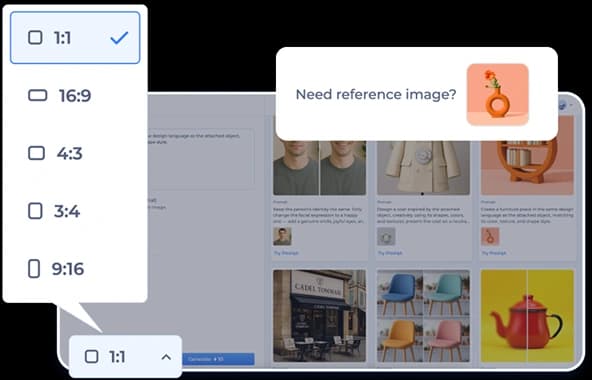Click the wide rectangle icon for 16:9
The image size is (592, 380).
coord(38,95)
